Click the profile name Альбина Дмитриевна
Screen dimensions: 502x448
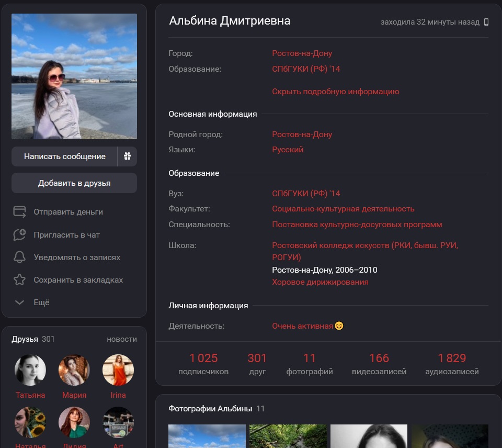[230, 21]
